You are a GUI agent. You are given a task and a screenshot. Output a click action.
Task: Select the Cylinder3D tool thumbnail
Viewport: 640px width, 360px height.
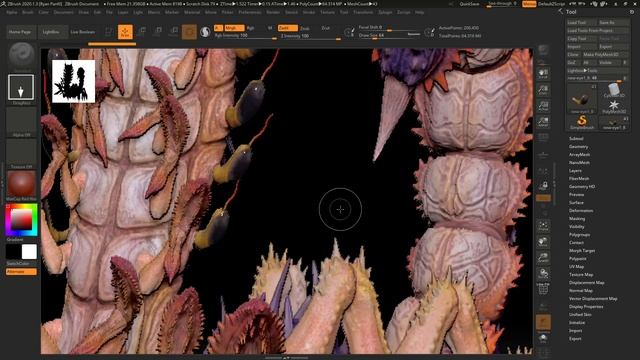(614, 91)
